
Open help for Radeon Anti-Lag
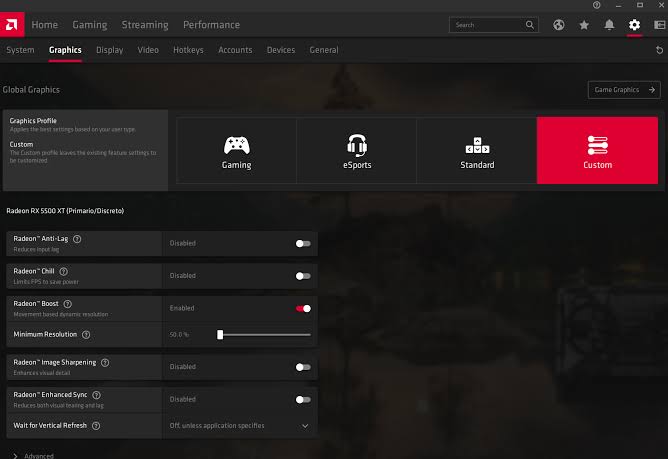tap(77, 239)
